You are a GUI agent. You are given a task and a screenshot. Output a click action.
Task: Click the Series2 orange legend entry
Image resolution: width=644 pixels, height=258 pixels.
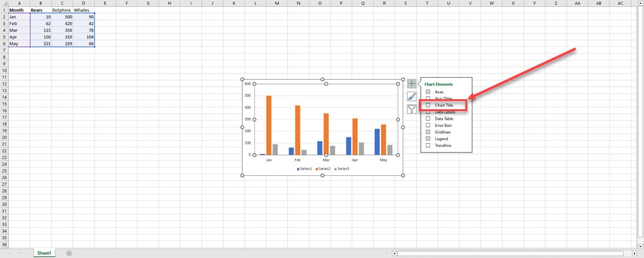point(323,169)
